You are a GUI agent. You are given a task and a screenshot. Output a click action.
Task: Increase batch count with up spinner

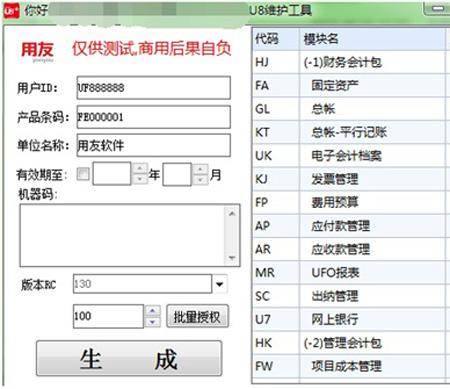tap(153, 311)
